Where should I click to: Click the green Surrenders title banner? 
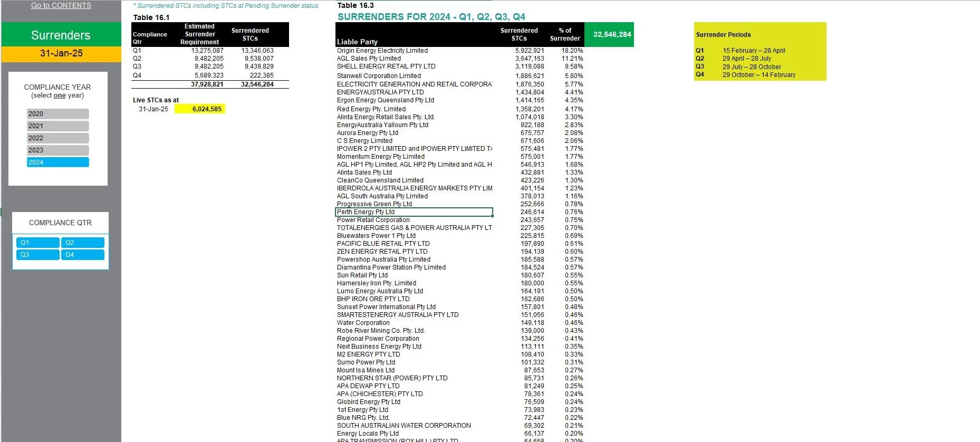coord(61,35)
